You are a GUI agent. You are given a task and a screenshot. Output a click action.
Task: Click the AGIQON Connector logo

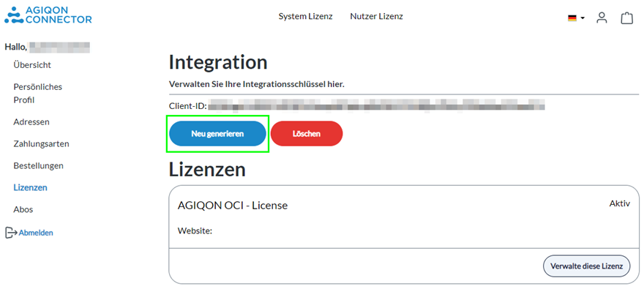point(48,15)
